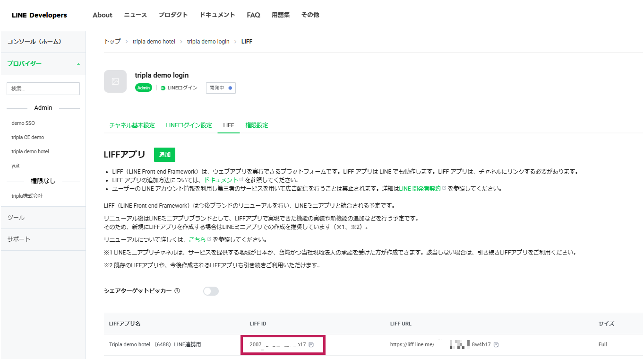Open 用語集 in the top navigation

pos(281,15)
